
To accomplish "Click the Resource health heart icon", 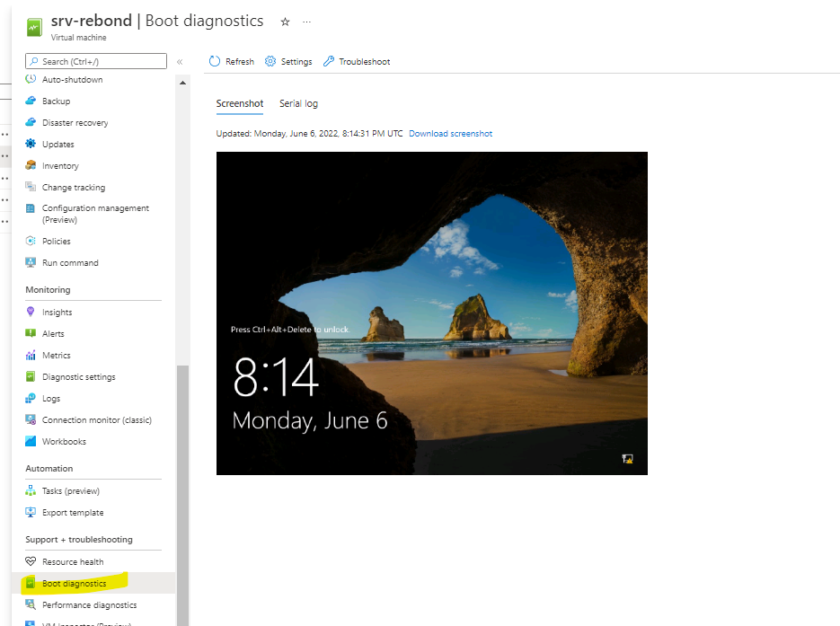I will click(x=31, y=561).
